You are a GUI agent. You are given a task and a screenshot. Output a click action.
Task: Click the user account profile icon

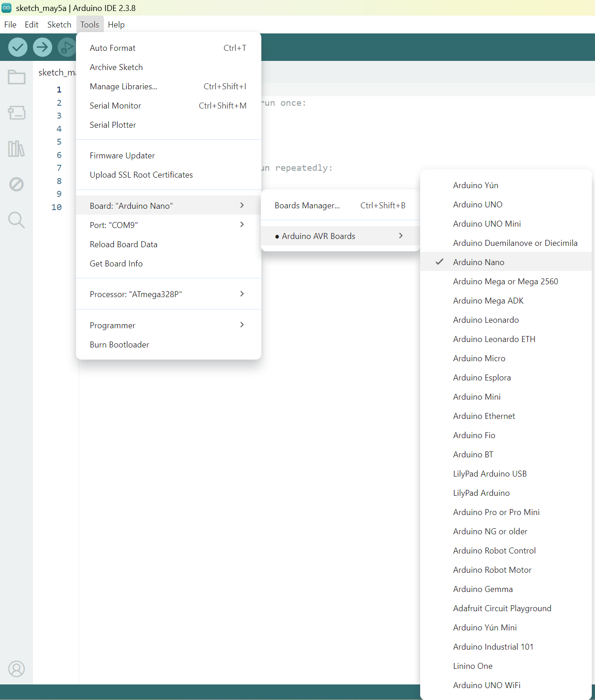point(16,669)
